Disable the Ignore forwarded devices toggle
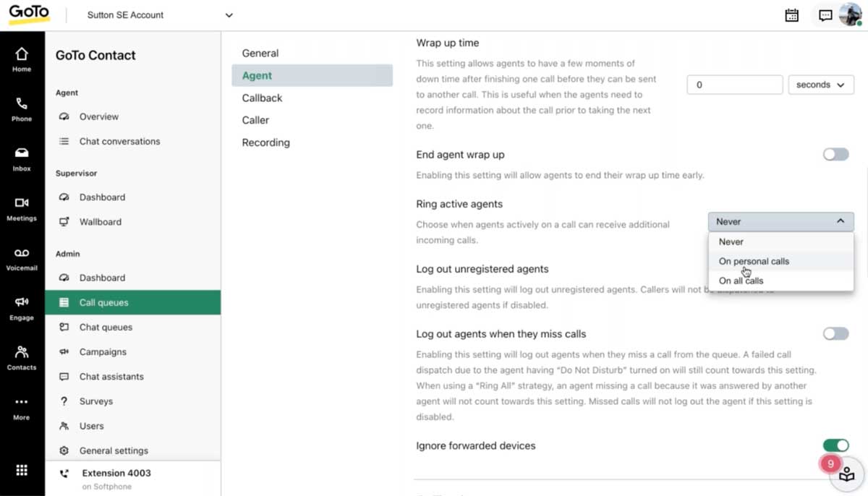The width and height of the screenshot is (868, 496). point(835,445)
